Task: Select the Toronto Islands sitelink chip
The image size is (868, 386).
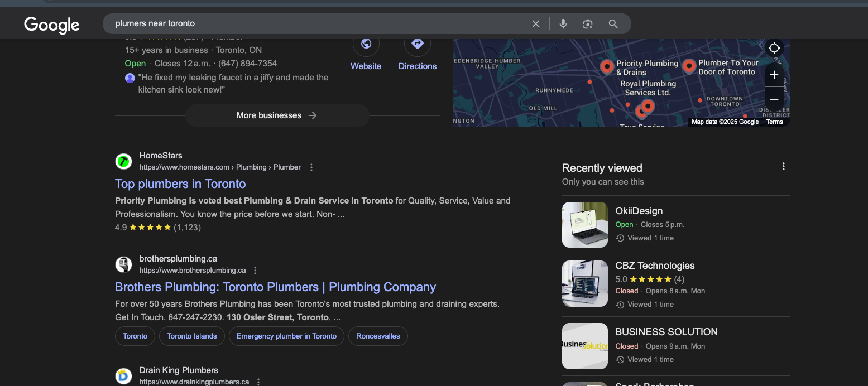Action: tap(192, 336)
